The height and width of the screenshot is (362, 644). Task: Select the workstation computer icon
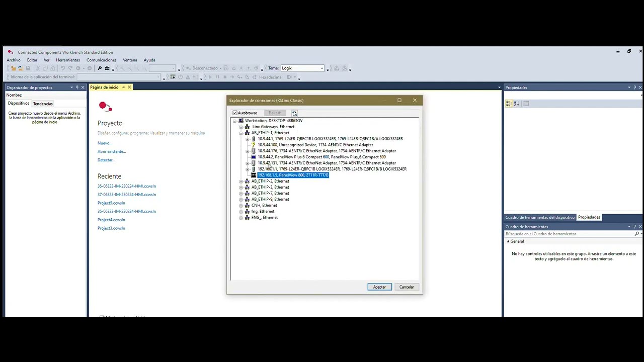(241, 121)
